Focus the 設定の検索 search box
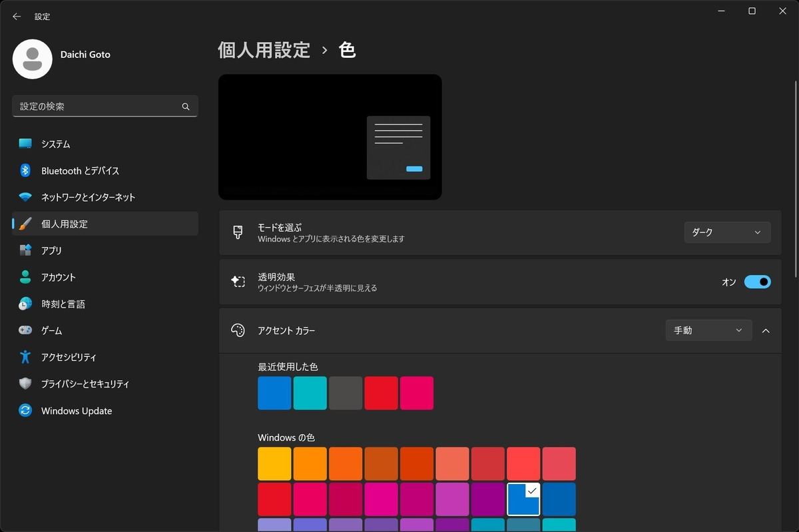 (105, 107)
